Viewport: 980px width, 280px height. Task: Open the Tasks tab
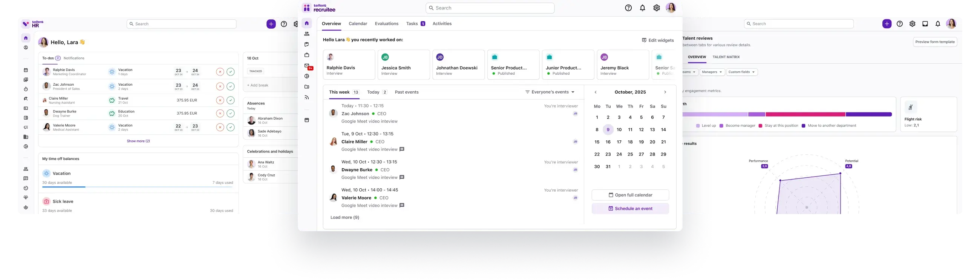pyautogui.click(x=415, y=24)
